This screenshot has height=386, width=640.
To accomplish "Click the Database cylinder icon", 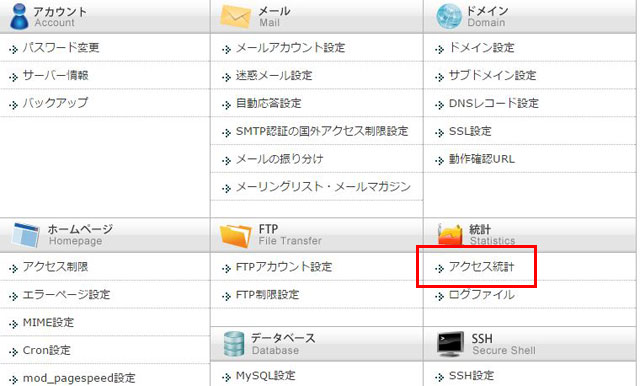I will (x=234, y=344).
